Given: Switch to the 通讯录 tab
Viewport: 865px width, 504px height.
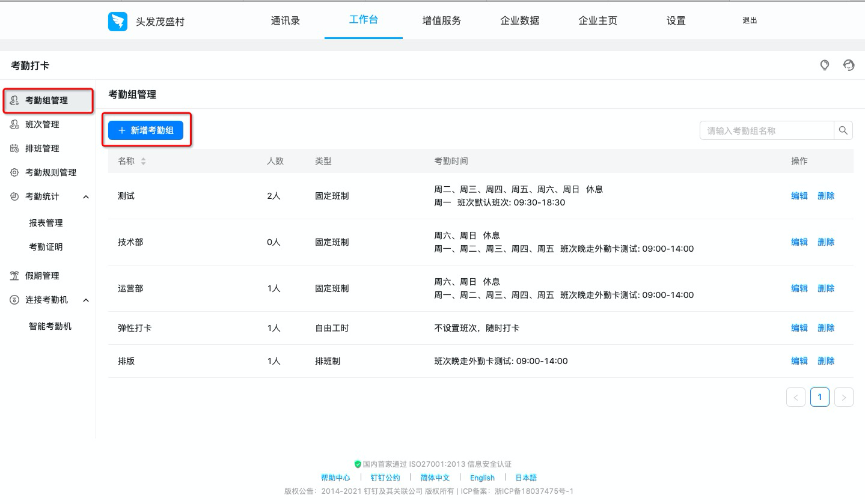Looking at the screenshot, I should (x=286, y=20).
